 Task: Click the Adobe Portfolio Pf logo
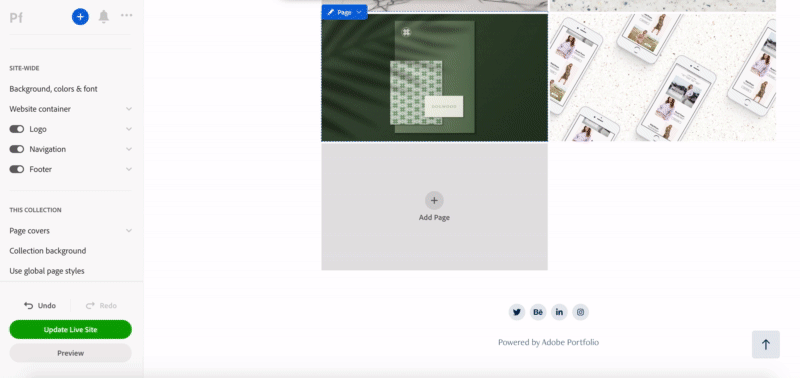coord(16,18)
